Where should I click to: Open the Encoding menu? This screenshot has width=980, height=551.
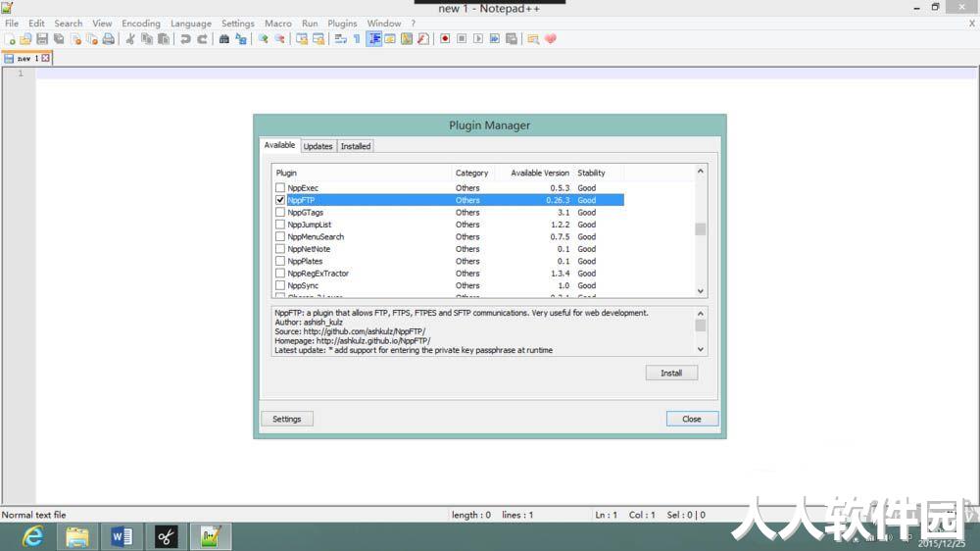[x=141, y=24]
